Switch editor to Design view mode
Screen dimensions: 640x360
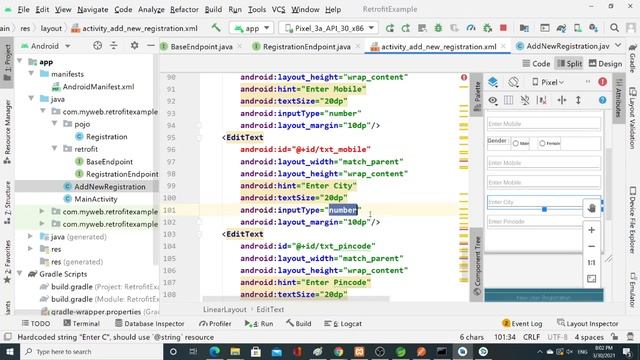coord(605,64)
